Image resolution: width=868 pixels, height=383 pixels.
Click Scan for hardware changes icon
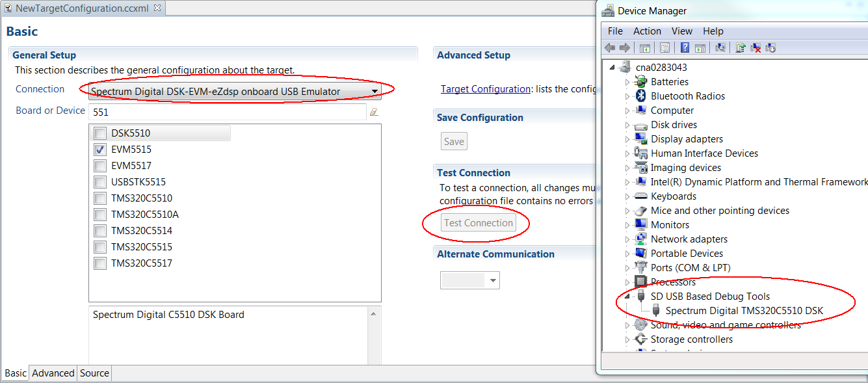coord(720,47)
